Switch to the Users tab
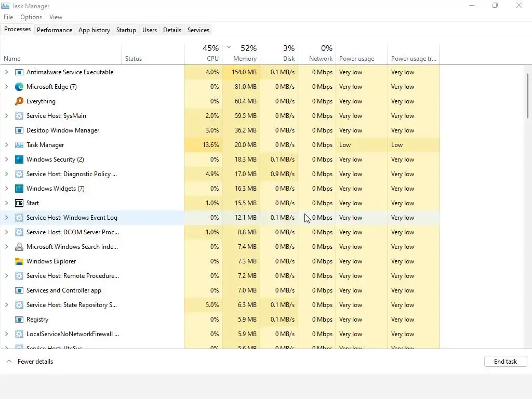Screen dimensions: 532x399 pos(150,30)
